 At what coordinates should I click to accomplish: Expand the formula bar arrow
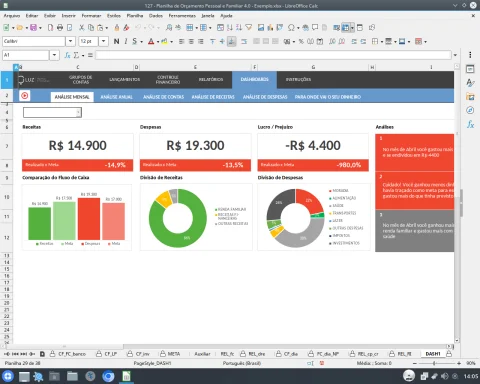coord(455,55)
